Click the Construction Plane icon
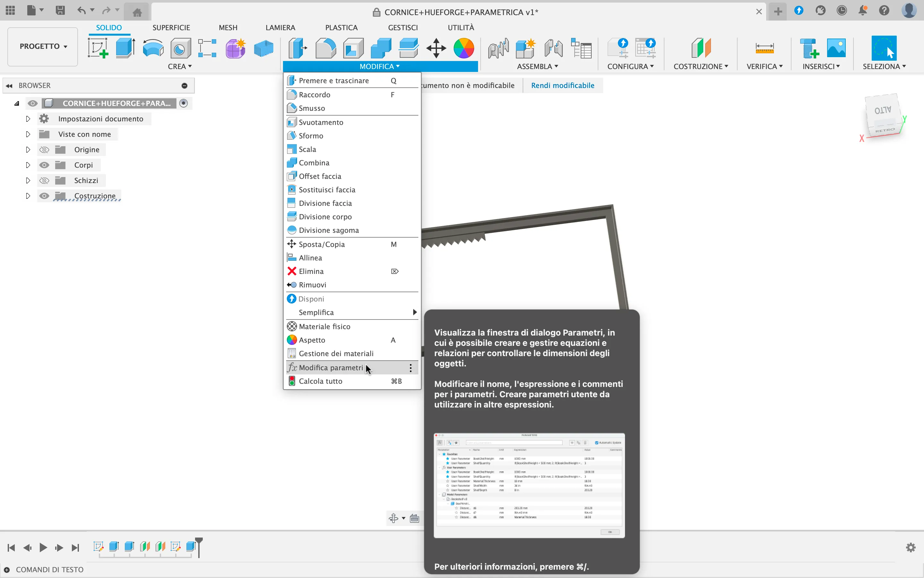The image size is (924, 578). coord(701,48)
